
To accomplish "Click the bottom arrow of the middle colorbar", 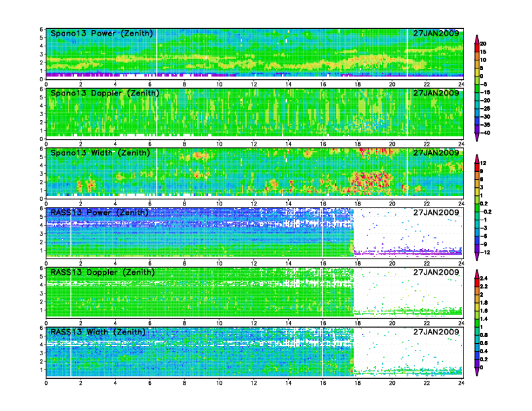I will [x=478, y=257].
